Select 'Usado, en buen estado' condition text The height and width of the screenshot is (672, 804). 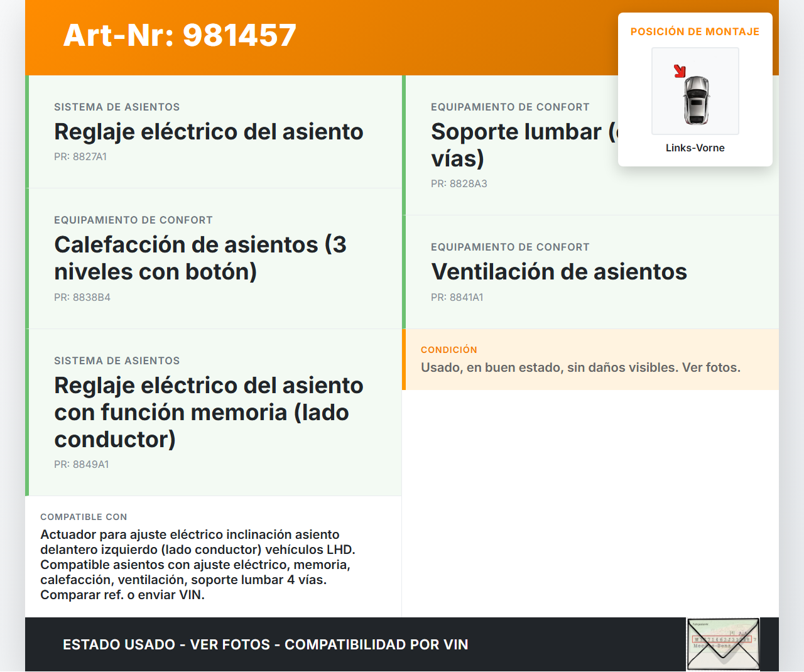pos(581,367)
